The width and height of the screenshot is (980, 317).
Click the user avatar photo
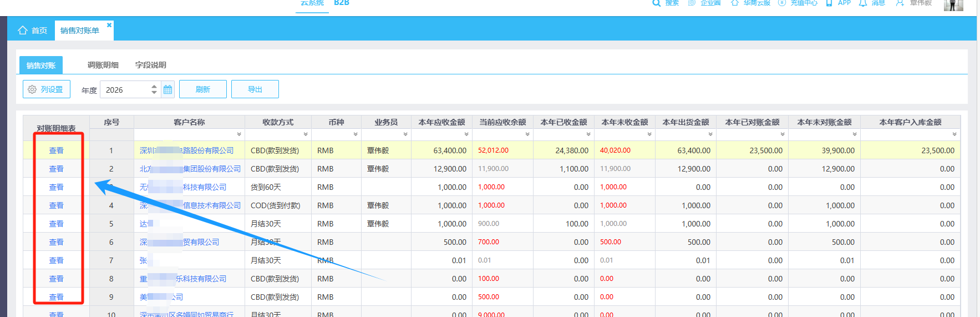tap(953, 4)
